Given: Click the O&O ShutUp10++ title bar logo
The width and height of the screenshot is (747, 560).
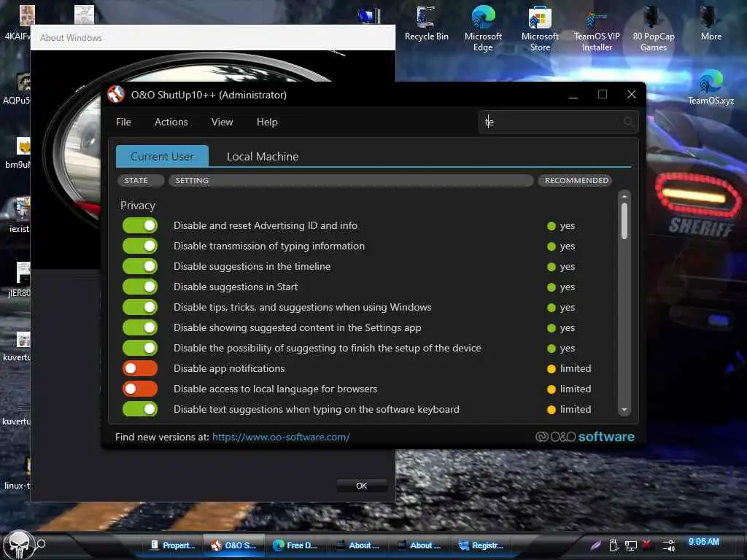Looking at the screenshot, I should click(116, 94).
